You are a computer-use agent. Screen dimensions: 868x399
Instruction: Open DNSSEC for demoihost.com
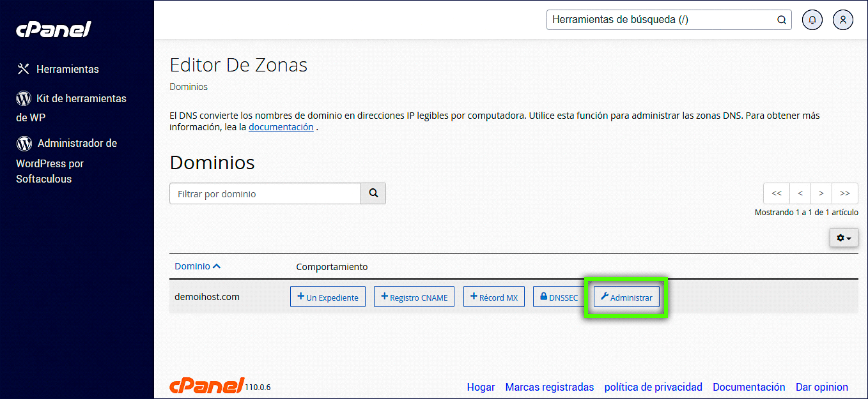tap(558, 297)
